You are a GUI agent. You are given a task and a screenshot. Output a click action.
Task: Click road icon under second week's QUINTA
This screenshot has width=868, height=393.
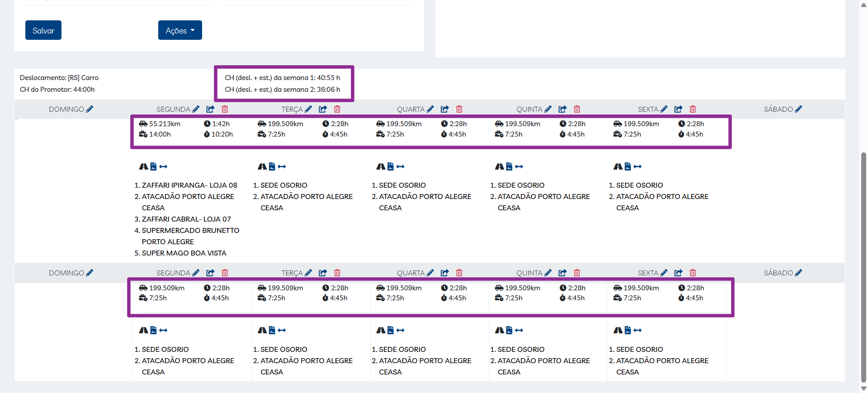coord(499,330)
